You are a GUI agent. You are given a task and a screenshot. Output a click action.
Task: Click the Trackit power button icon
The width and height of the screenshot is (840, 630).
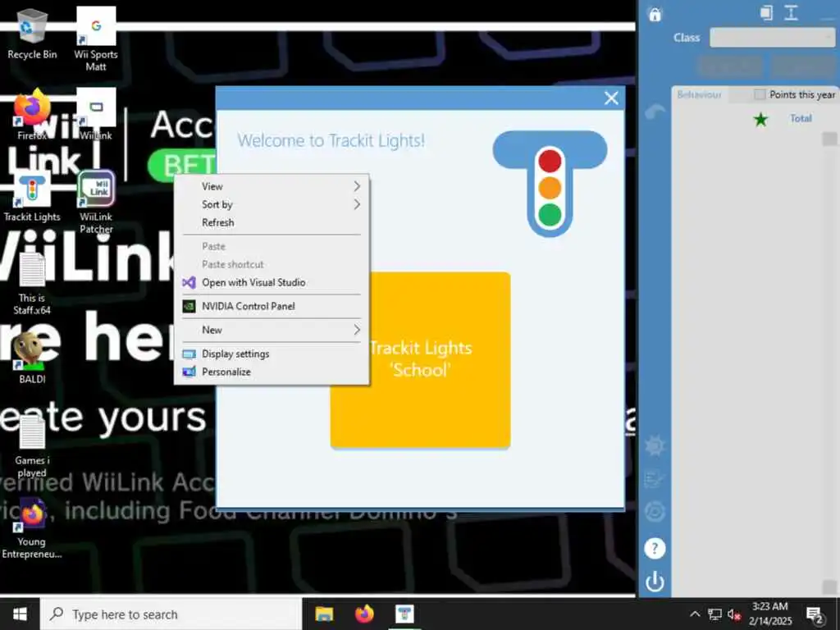click(x=655, y=582)
